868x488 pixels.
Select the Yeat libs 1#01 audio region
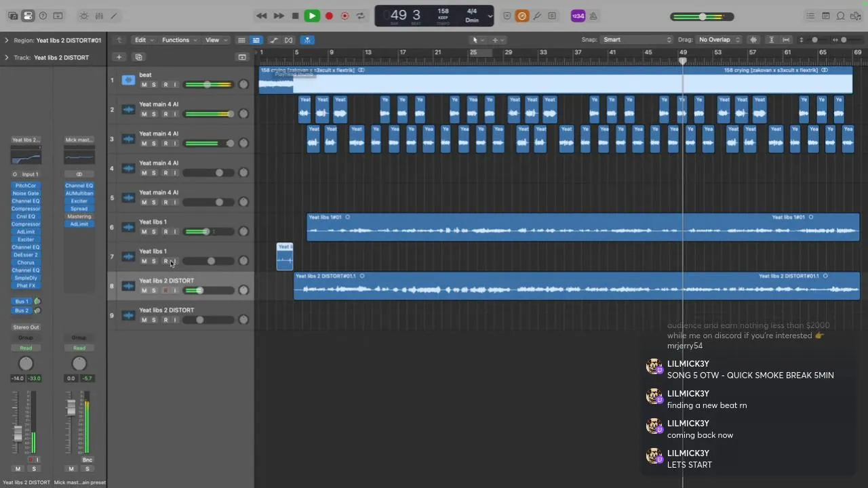(583, 227)
